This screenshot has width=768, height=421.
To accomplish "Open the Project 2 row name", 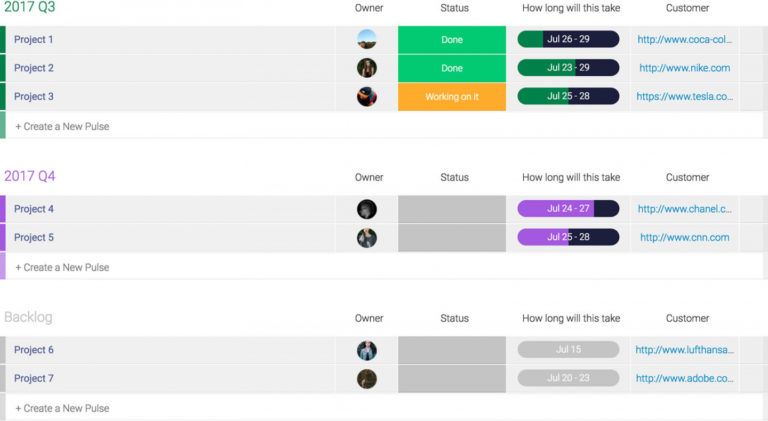I will [x=34, y=68].
